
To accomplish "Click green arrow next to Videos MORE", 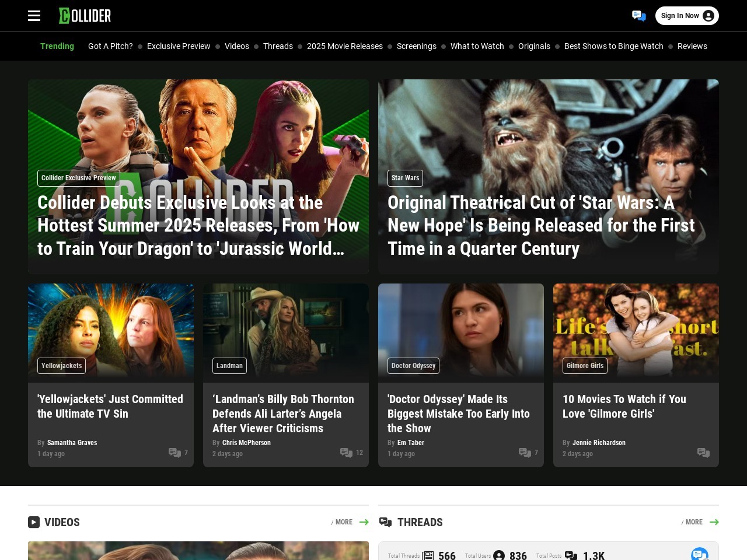I will pos(364,522).
